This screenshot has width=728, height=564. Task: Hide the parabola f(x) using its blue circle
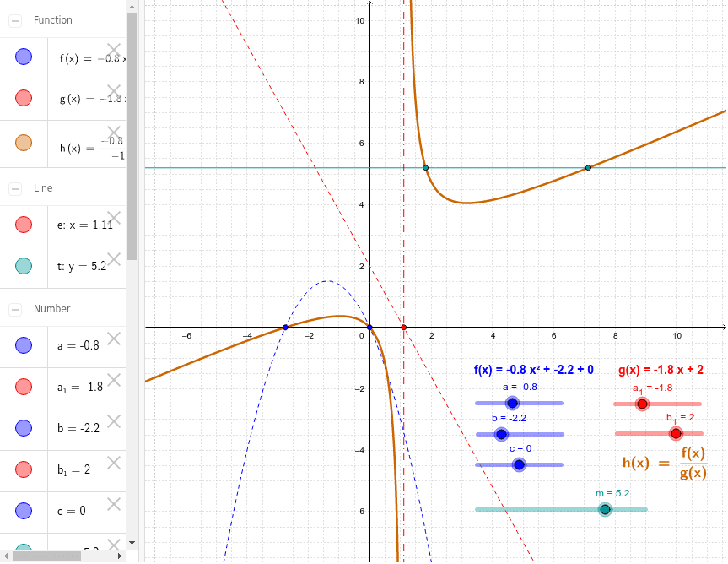pyautogui.click(x=24, y=57)
